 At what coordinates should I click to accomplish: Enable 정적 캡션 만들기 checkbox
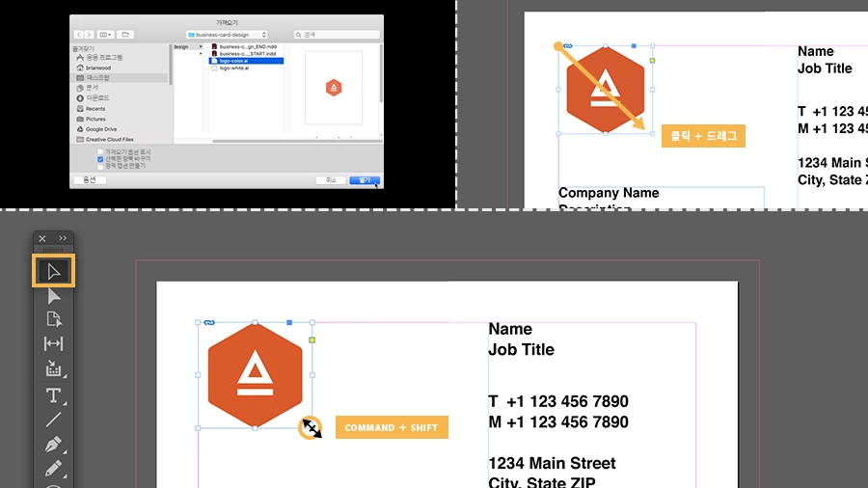100,166
